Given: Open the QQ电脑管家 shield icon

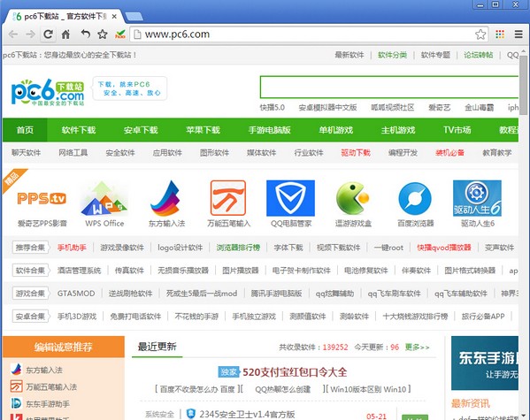Looking at the screenshot, I should 291,198.
